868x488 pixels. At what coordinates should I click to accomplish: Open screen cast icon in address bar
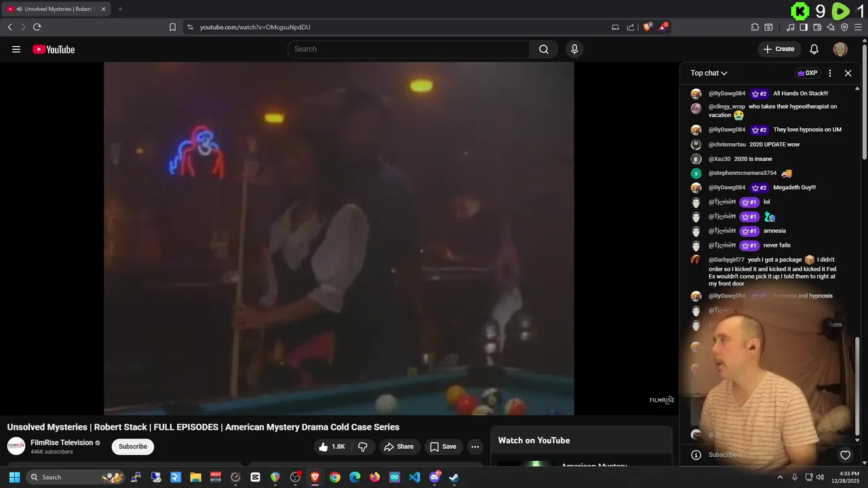point(615,27)
